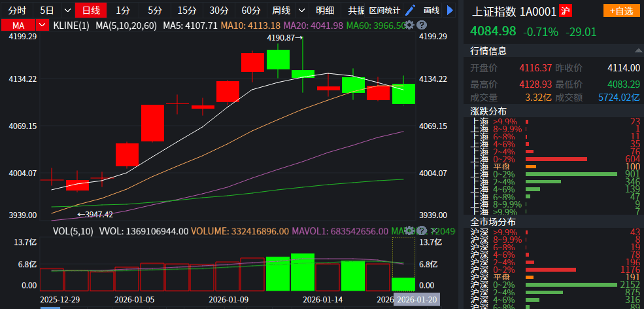Open the 共振 resonance view

[x=356, y=10]
